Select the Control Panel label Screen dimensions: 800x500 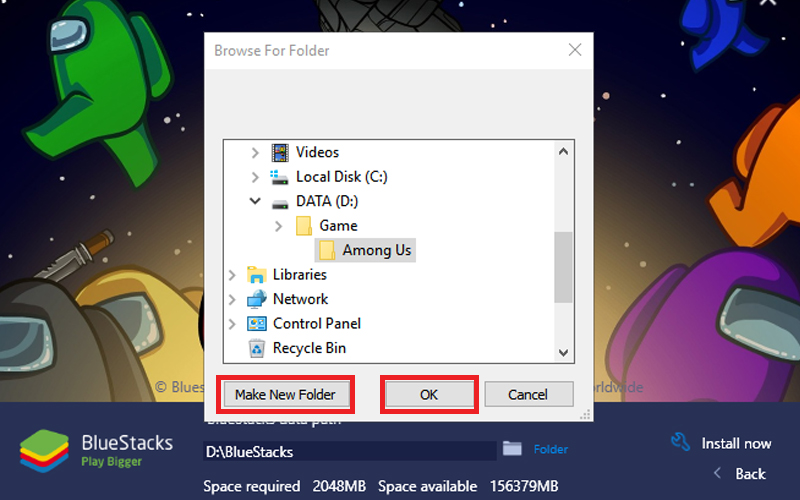click(x=317, y=323)
